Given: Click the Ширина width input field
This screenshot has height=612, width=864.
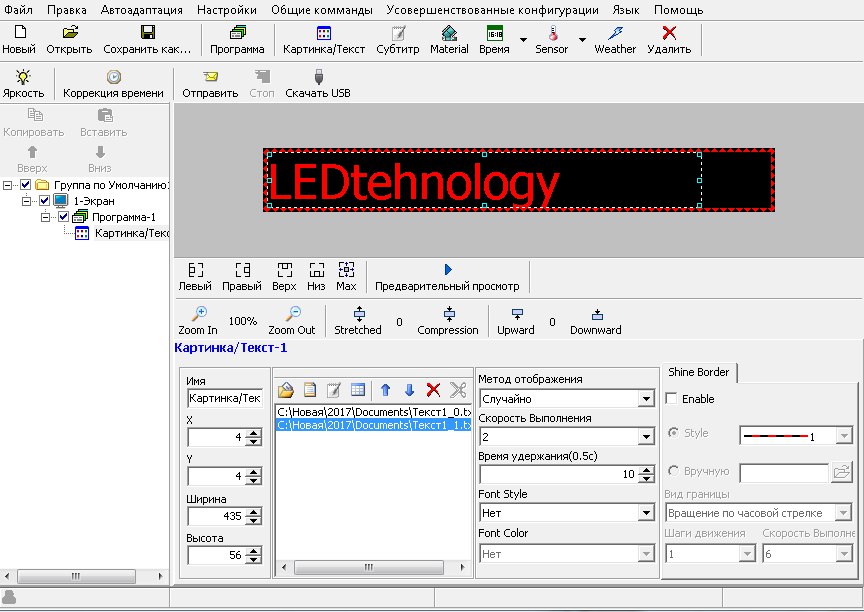Looking at the screenshot, I should (216, 517).
